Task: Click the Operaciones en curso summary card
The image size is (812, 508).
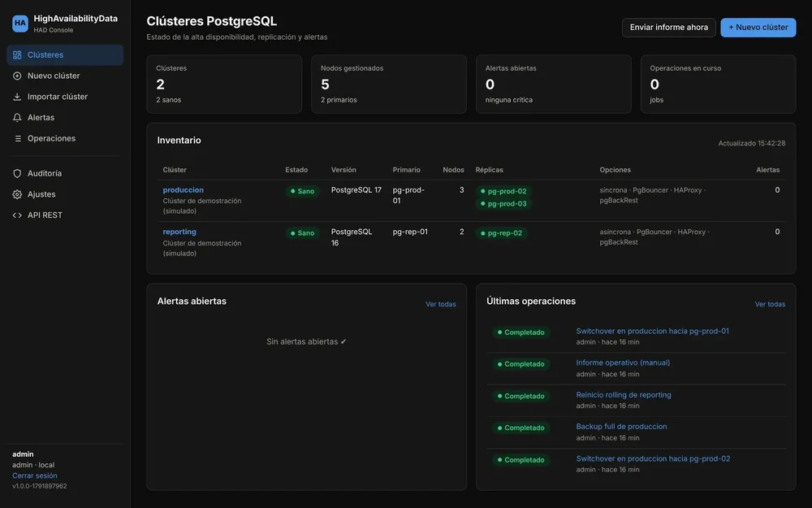Action: pos(719,84)
